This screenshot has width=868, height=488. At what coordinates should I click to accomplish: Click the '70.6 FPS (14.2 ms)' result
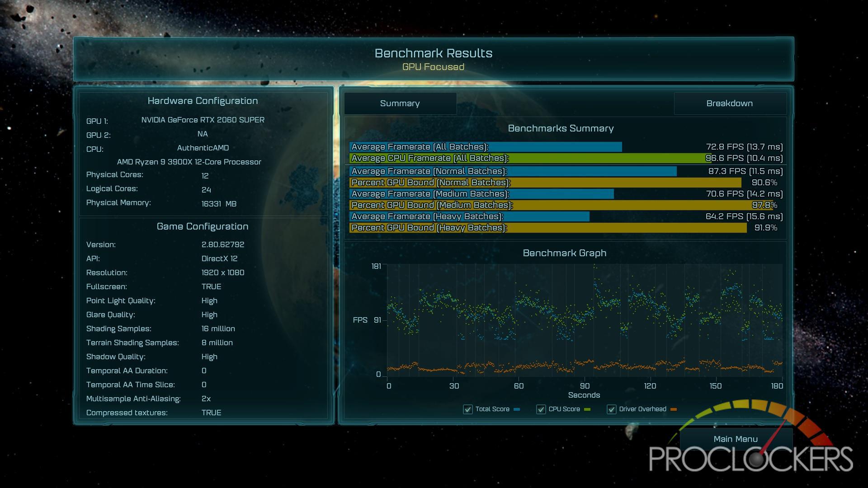(744, 194)
